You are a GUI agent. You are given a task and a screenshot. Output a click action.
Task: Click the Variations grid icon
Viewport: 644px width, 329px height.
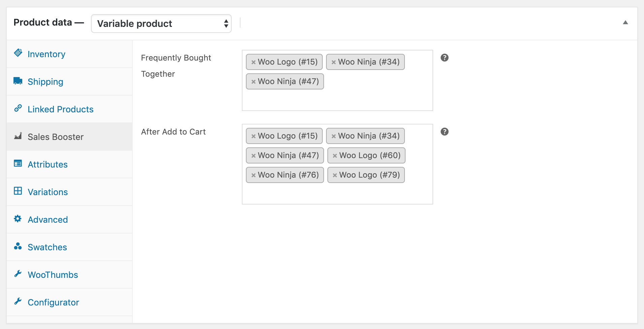[x=18, y=191]
